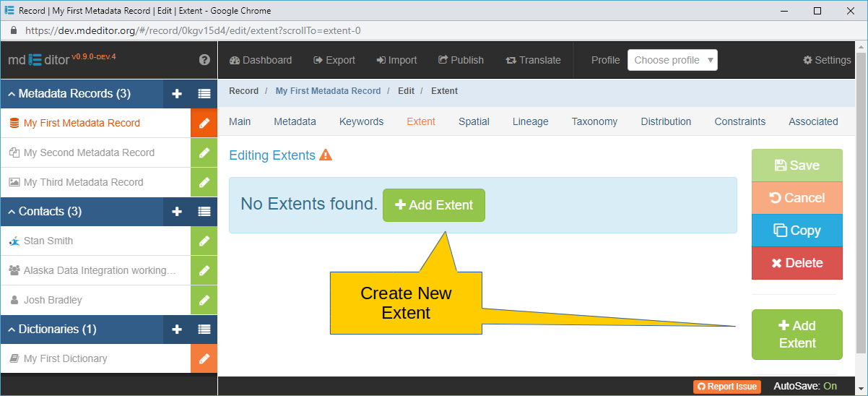Open the Import page
The image size is (868, 396).
(x=396, y=60)
